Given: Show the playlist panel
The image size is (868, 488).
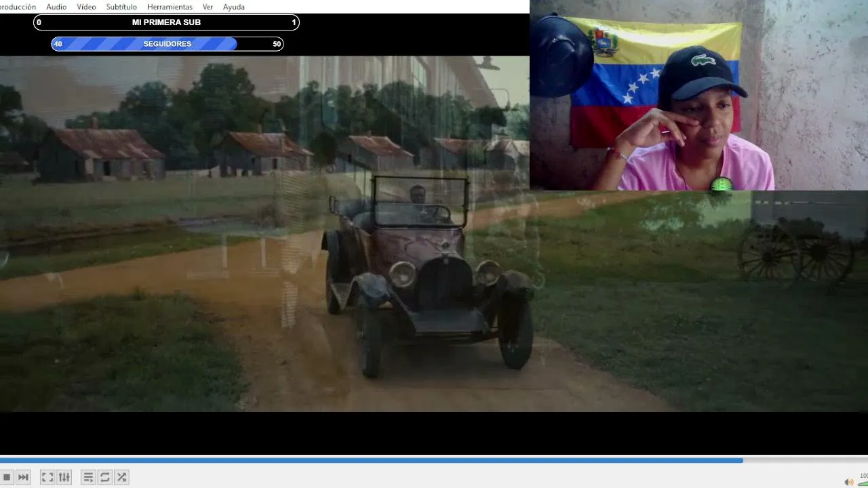Looking at the screenshot, I should pyautogui.click(x=88, y=477).
